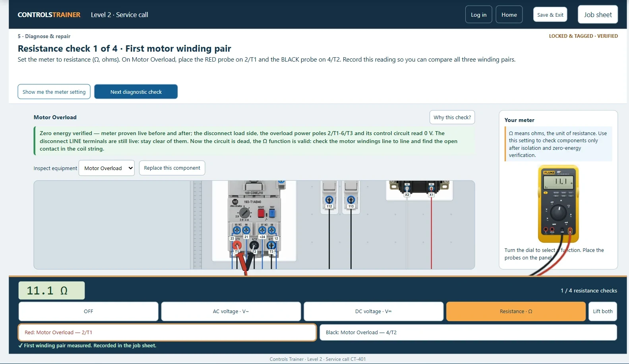The height and width of the screenshot is (364, 629).
Task: Select the 98 terminal screw
Action: coord(272,230)
